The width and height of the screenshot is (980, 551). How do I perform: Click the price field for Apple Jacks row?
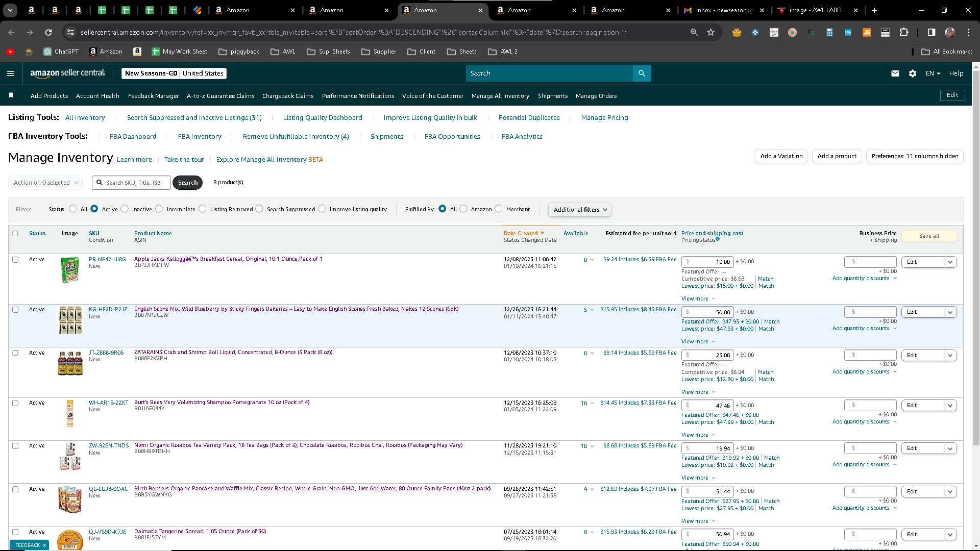pos(707,262)
